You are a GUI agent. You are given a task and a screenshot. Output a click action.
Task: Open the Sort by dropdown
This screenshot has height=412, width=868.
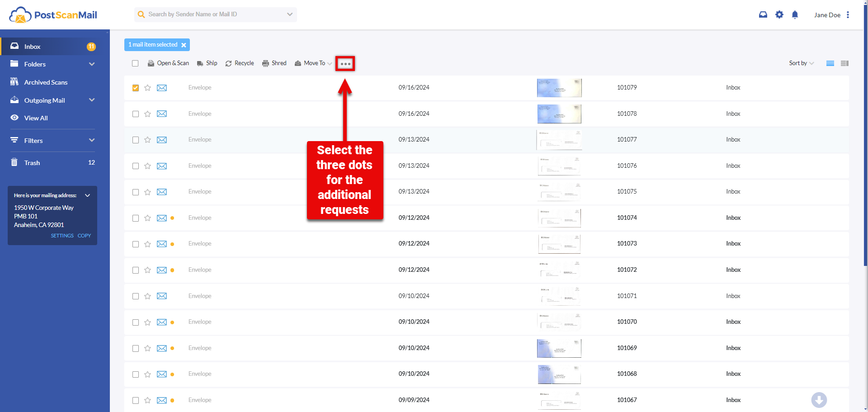coord(802,63)
